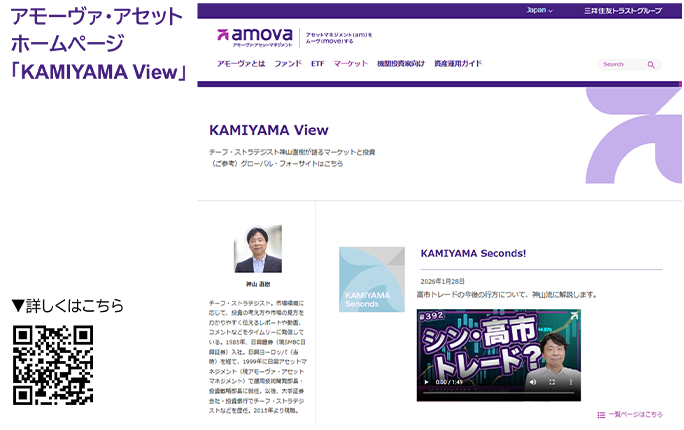Mute the video using the speaker icon
This screenshot has height=430, width=684.
pyautogui.click(x=531, y=382)
